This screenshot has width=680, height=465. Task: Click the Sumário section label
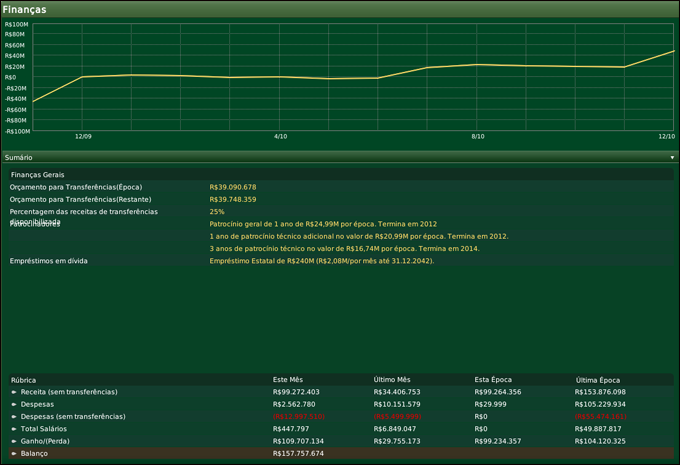(x=19, y=158)
